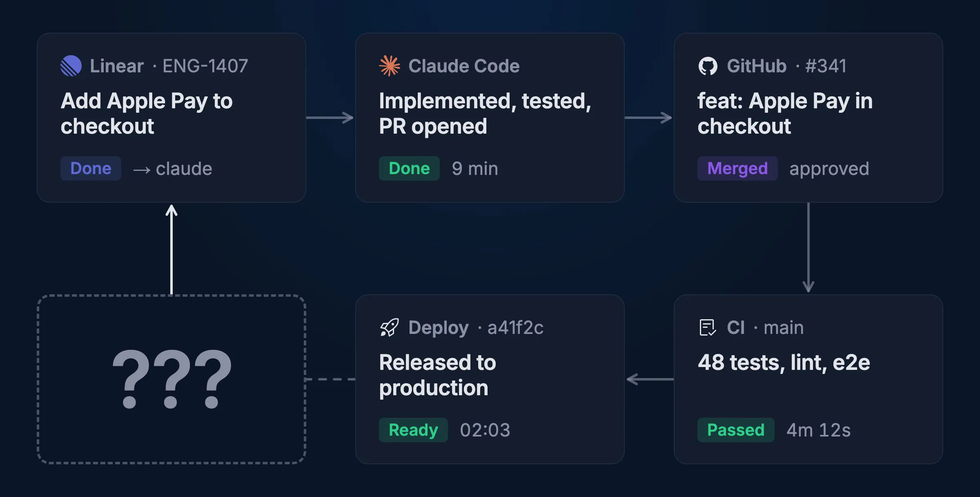Click the main branch label in CI card
This screenshot has width=980, height=497.
click(x=784, y=327)
